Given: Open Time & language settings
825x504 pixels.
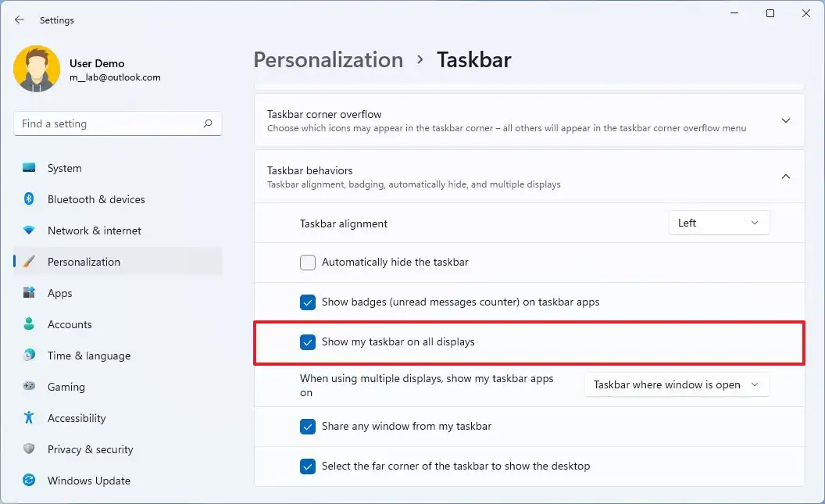Looking at the screenshot, I should (x=88, y=356).
